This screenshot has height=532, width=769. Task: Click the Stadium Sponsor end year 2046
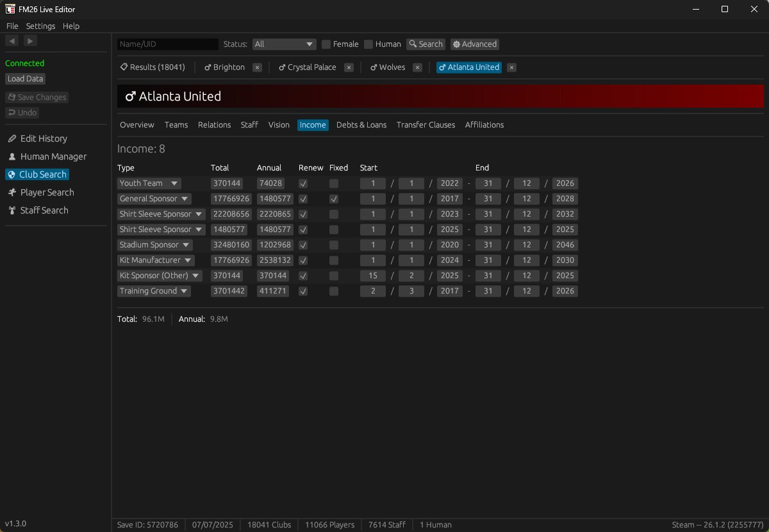pyautogui.click(x=565, y=245)
